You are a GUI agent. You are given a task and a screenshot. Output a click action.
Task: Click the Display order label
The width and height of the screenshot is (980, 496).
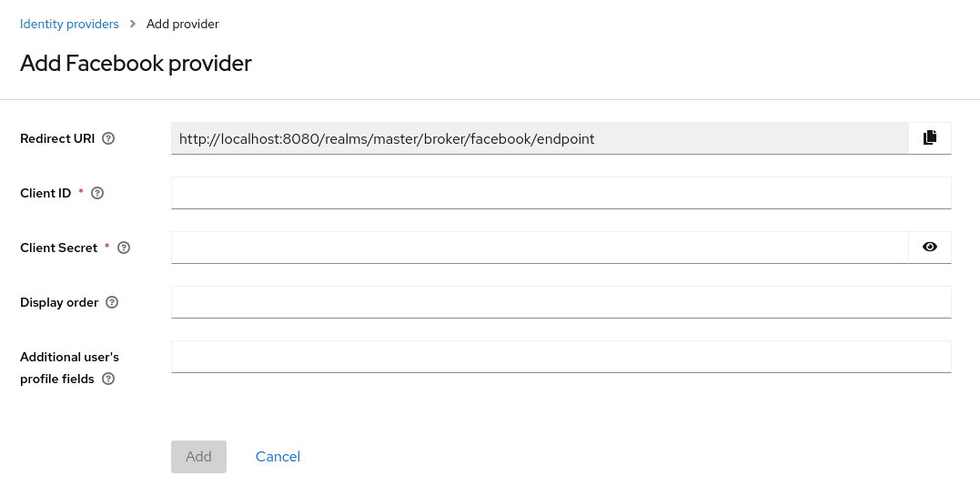click(59, 302)
